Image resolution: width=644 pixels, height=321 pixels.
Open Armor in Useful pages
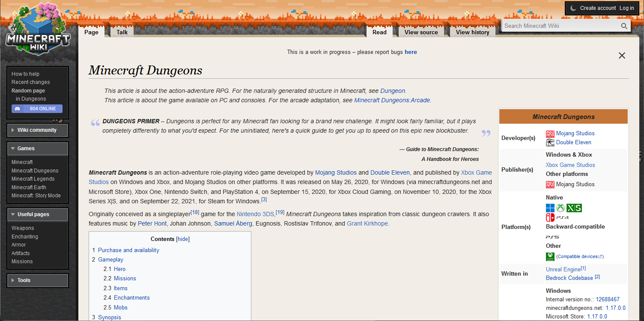coord(19,245)
